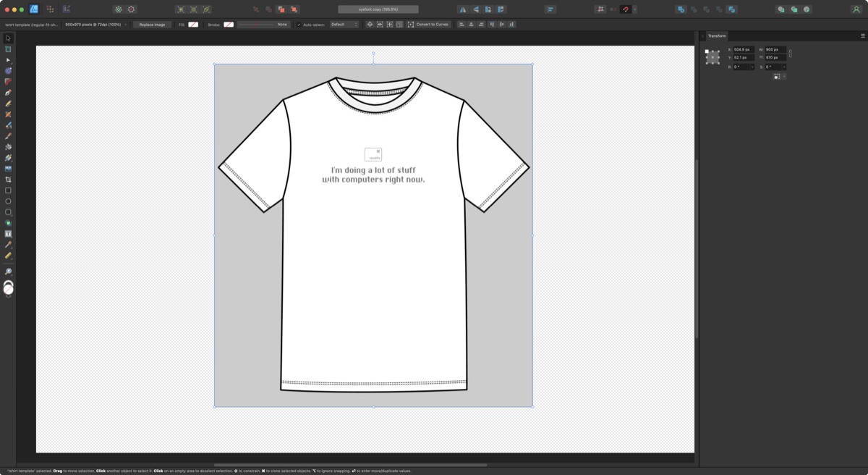Toggle the aspect ratio lock in Transform panel
Viewport: 868px width, 475px height.
(790, 52)
